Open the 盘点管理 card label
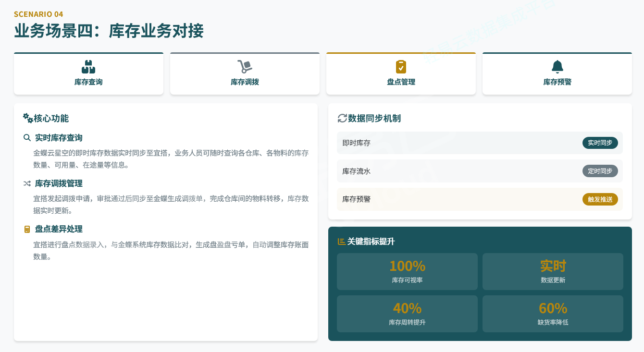Viewport: 644px width, 352px height. [x=401, y=82]
